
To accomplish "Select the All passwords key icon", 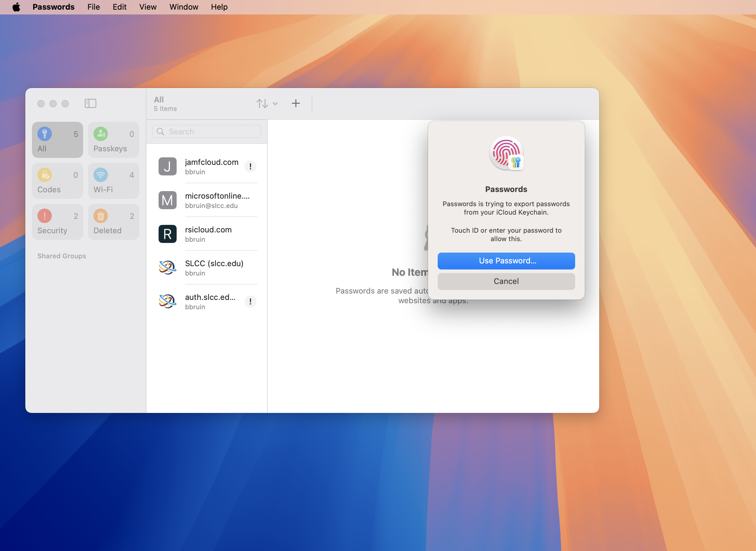I will coord(45,134).
